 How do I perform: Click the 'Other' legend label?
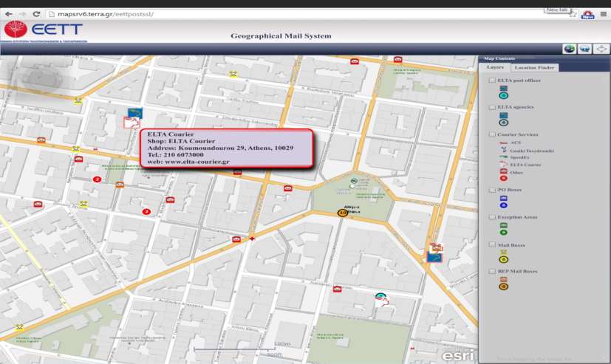pos(516,173)
